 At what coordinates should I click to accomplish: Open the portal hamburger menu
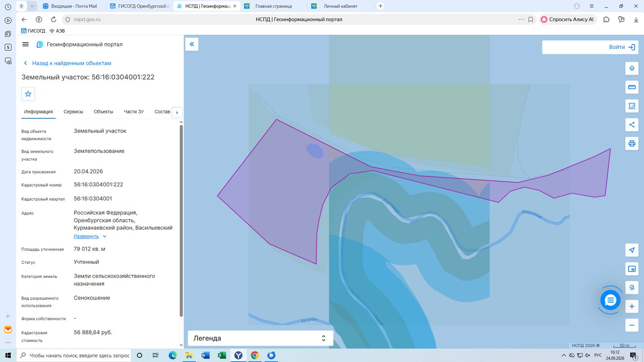click(25, 44)
